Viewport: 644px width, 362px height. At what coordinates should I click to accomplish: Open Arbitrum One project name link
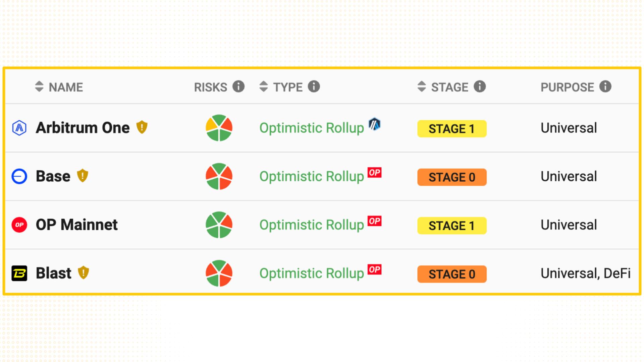83,128
